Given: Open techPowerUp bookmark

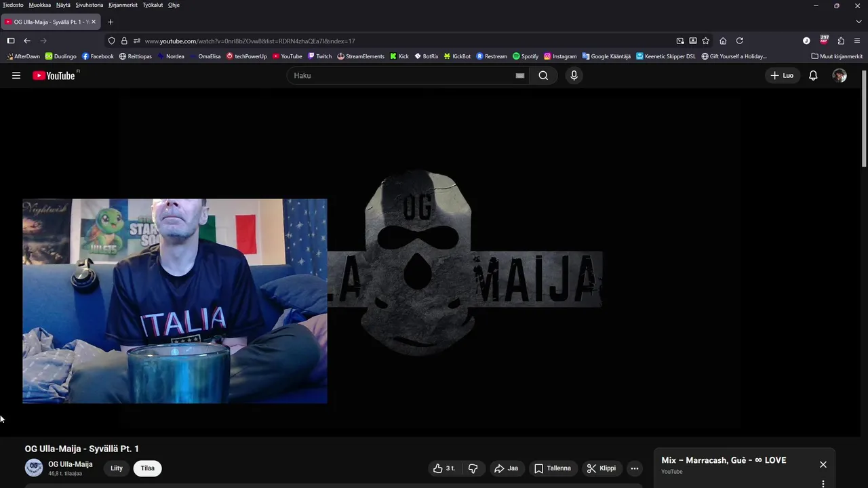Looking at the screenshot, I should (x=247, y=56).
